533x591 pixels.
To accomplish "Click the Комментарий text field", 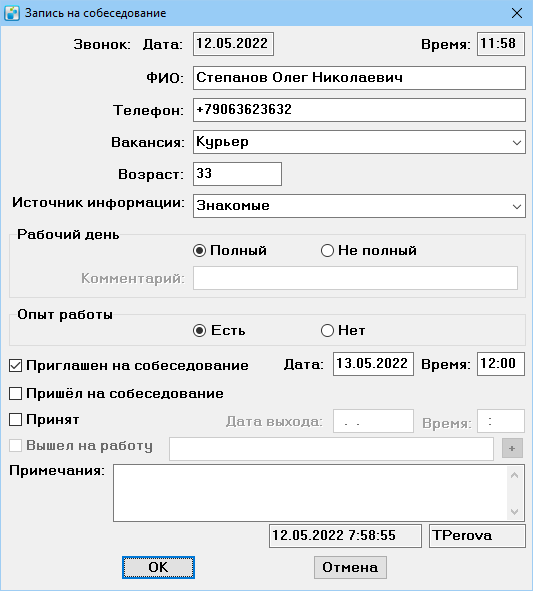I will 355,278.
